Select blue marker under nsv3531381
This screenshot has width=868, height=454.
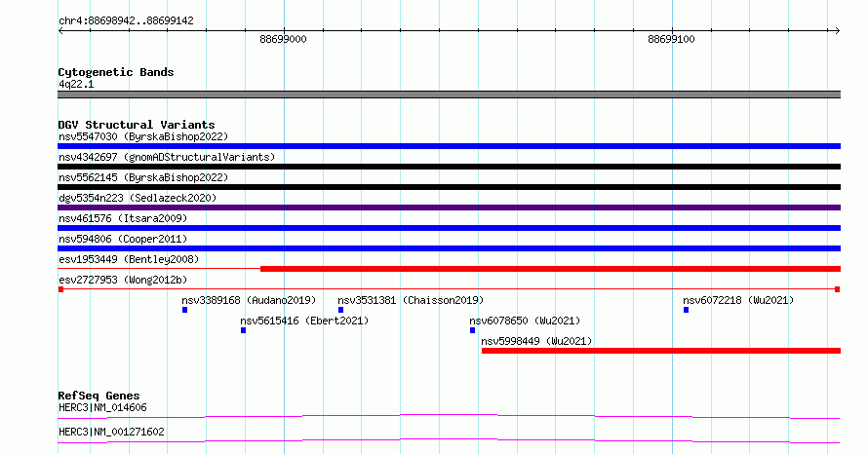pos(341,310)
